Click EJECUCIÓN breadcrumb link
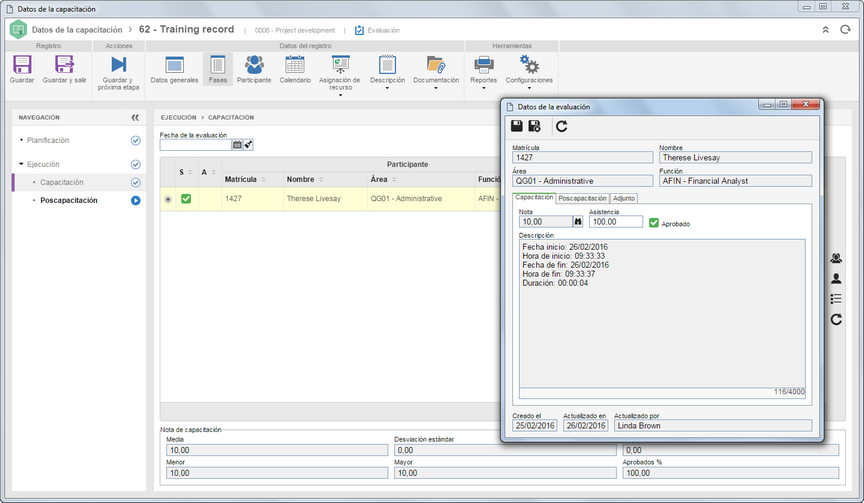Image resolution: width=864 pixels, height=503 pixels. (179, 117)
